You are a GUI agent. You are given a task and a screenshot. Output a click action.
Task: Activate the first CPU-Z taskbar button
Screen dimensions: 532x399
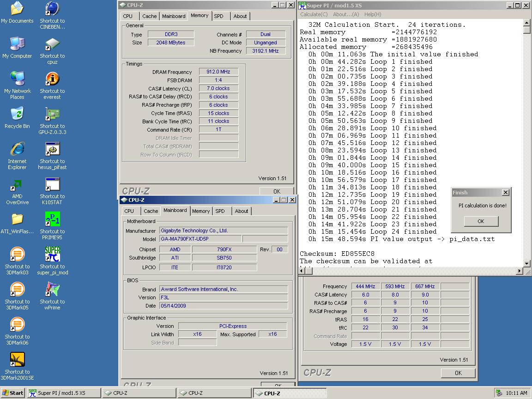point(139,393)
